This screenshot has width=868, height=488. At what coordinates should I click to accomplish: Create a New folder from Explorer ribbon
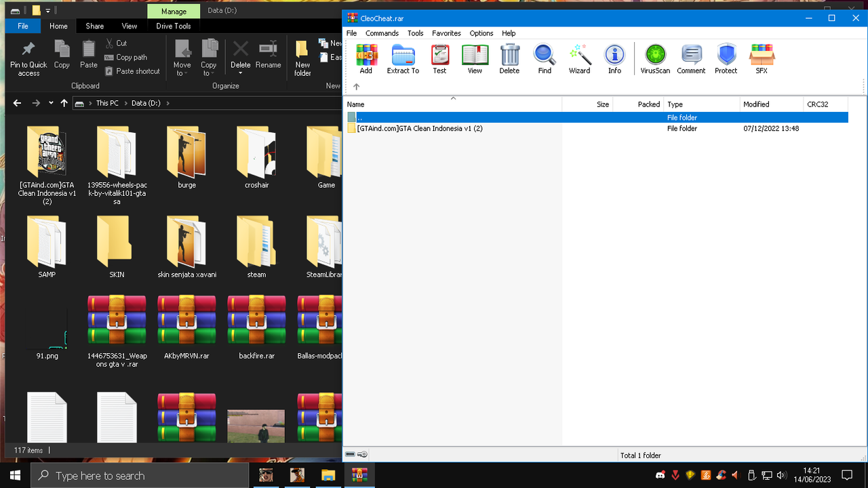[x=302, y=58]
